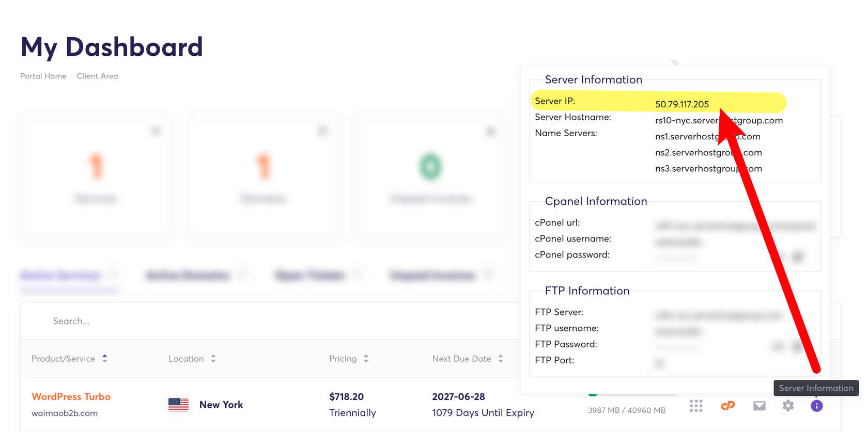Reveal the cPanel password
The image size is (868, 432).
779,257
